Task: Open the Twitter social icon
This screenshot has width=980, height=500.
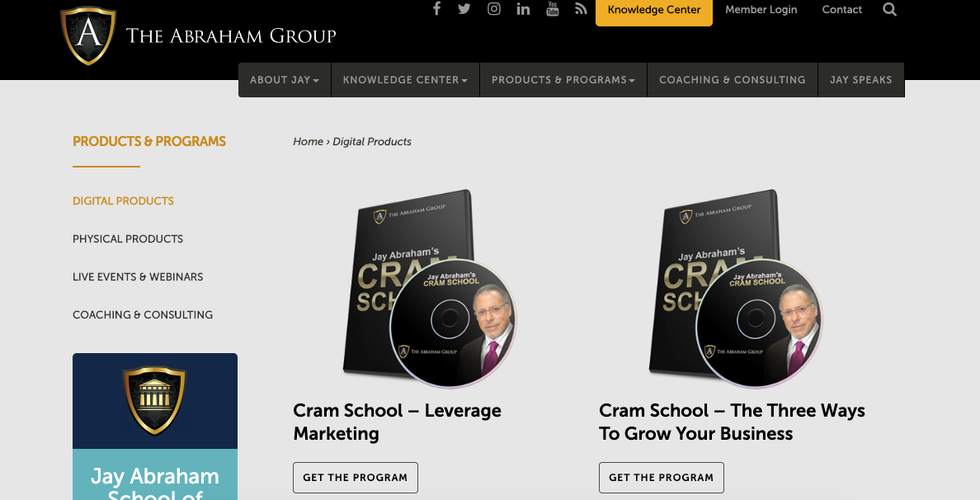Action: [x=464, y=9]
